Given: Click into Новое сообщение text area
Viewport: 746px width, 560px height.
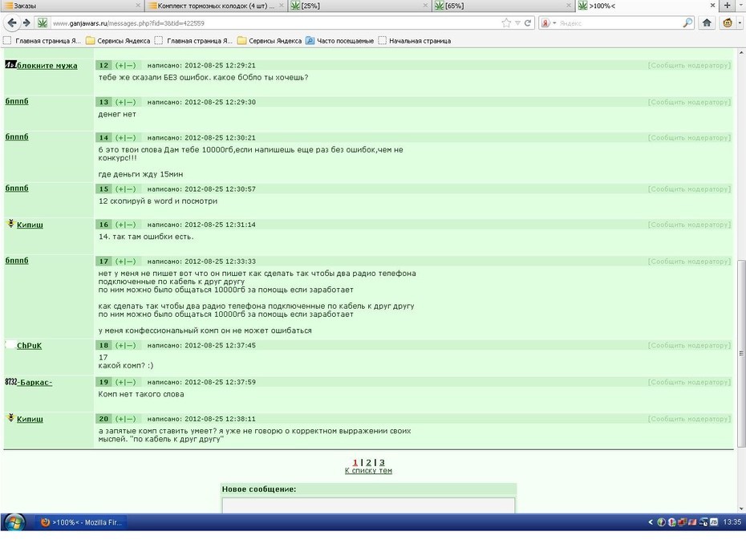Looking at the screenshot, I should (369, 505).
